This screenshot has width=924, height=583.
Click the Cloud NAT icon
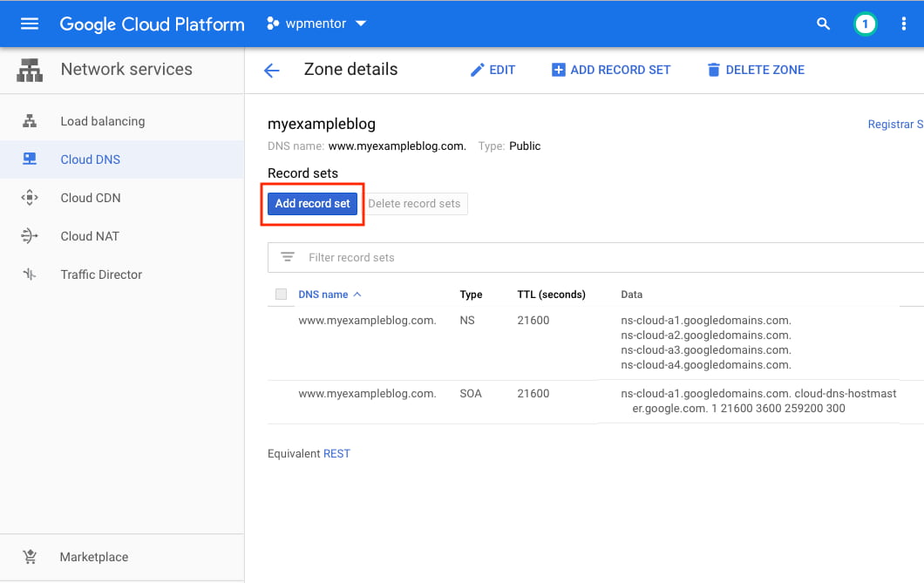[x=30, y=236]
